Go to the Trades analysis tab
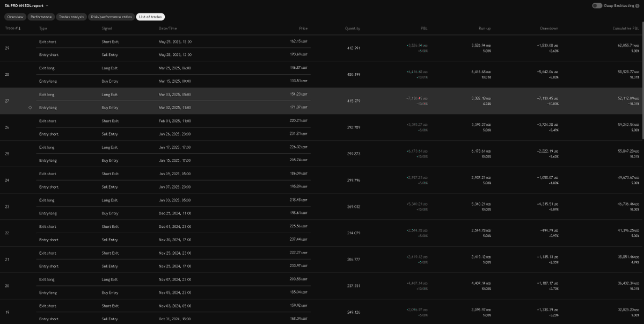The height and width of the screenshot is (324, 644). pos(71,17)
